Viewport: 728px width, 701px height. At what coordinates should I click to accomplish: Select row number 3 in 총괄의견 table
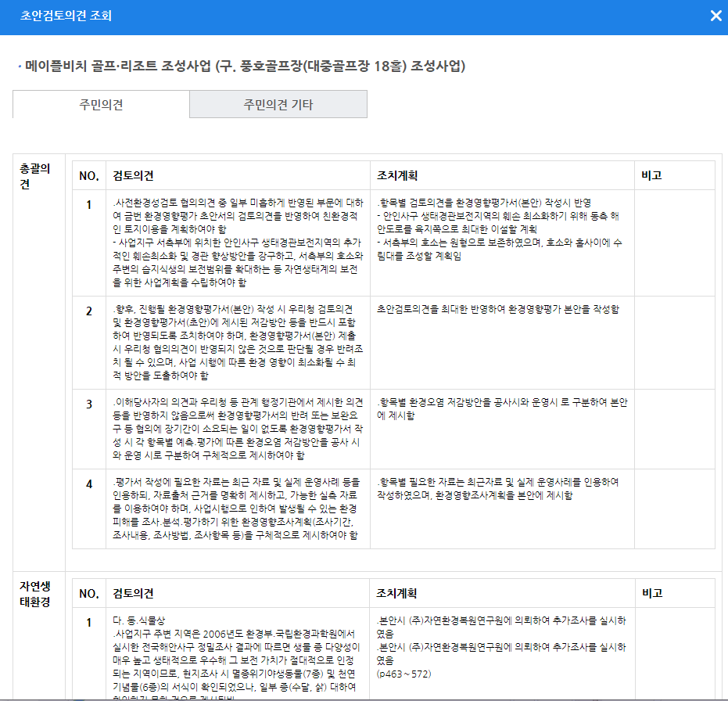88,404
